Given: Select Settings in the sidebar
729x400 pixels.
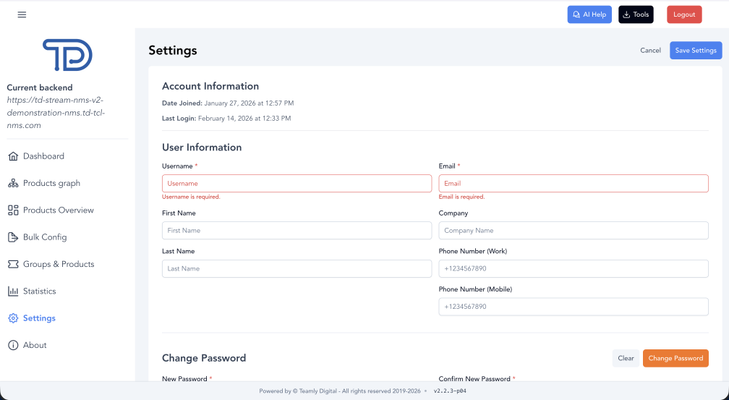Looking at the screenshot, I should point(39,319).
